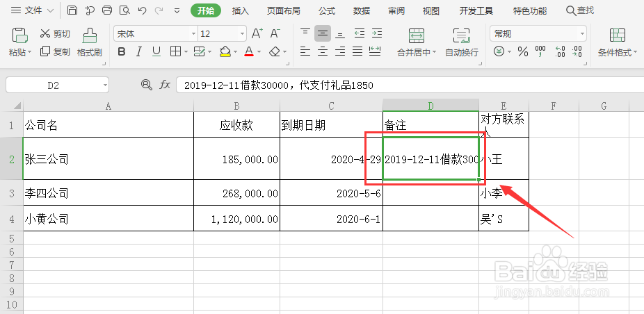
Task: Switch to 视图 tab
Action: click(430, 11)
